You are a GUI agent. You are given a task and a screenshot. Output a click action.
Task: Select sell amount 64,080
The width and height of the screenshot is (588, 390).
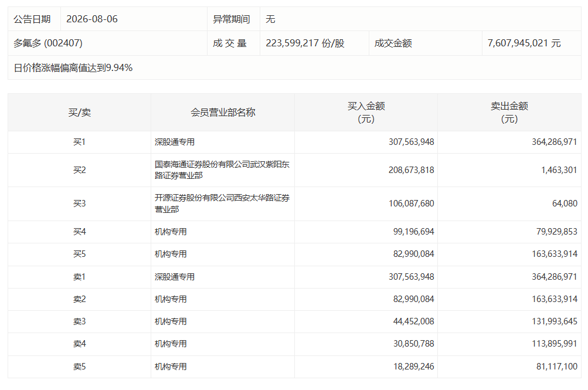pyautogui.click(x=565, y=204)
